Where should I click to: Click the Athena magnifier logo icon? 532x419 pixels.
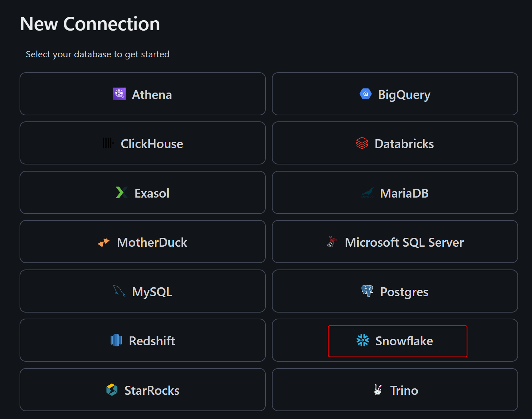119,94
